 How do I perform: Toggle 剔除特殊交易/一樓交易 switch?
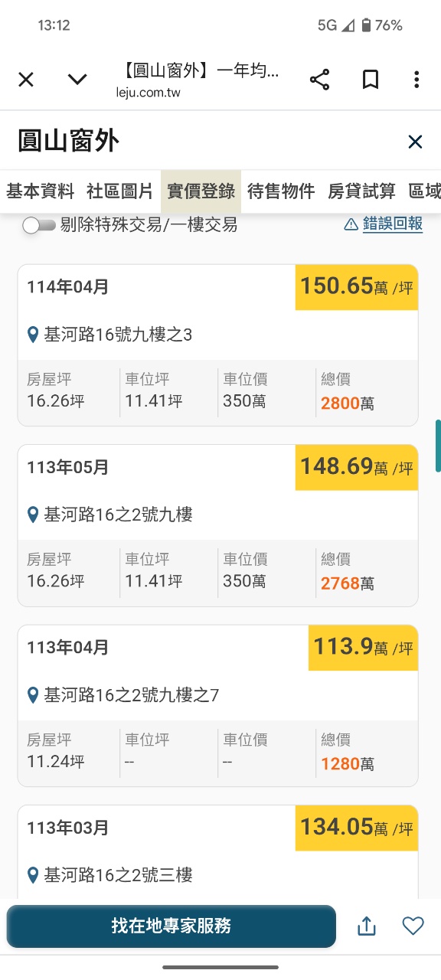[x=39, y=225]
